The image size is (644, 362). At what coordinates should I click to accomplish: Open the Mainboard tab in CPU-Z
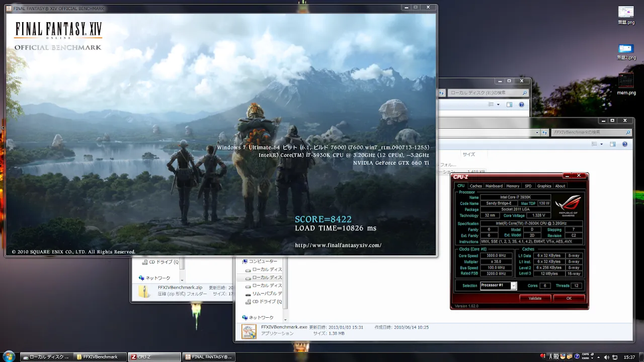494,186
